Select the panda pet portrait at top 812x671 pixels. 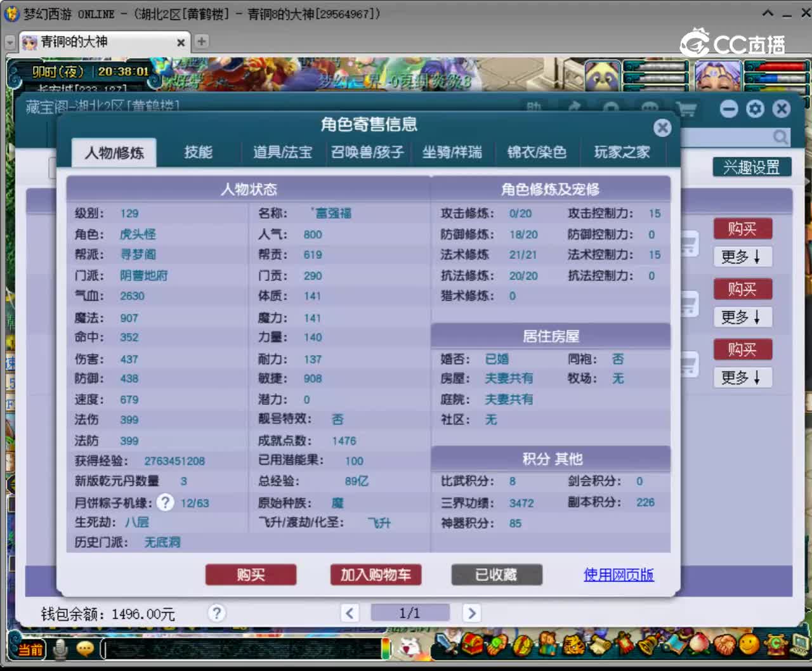602,76
